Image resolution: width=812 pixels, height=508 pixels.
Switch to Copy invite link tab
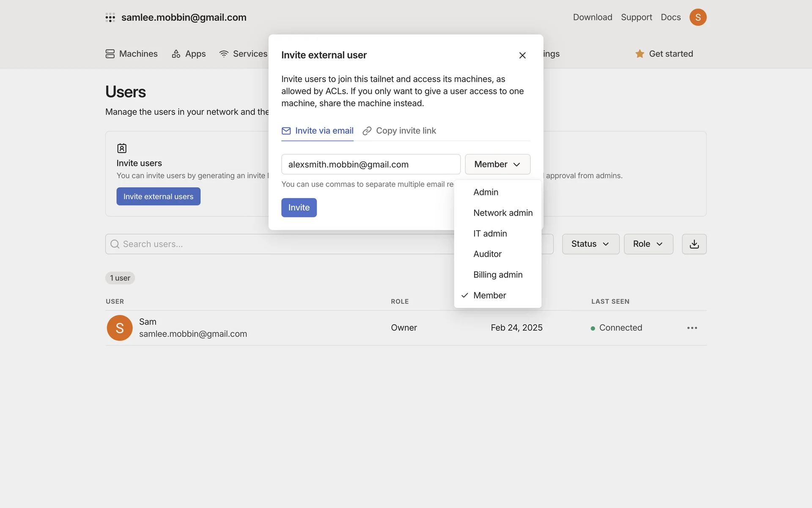399,131
